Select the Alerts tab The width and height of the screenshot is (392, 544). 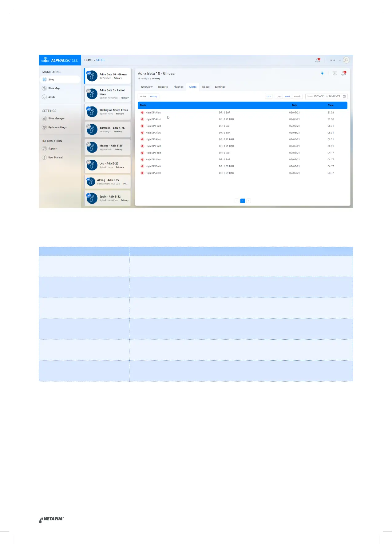pos(193,87)
